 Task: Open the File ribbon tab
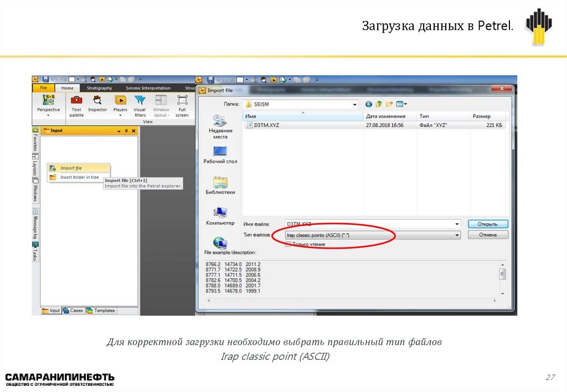43,88
